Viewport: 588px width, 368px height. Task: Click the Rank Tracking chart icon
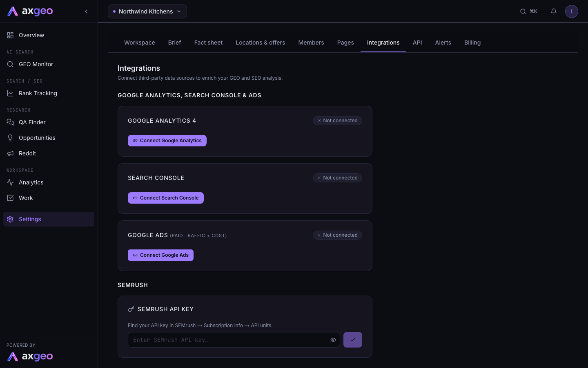pos(10,93)
